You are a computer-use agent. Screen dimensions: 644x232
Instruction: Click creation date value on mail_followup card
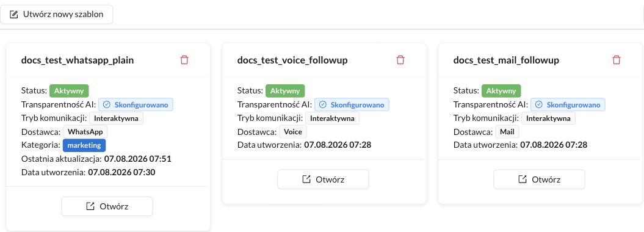[554, 145]
